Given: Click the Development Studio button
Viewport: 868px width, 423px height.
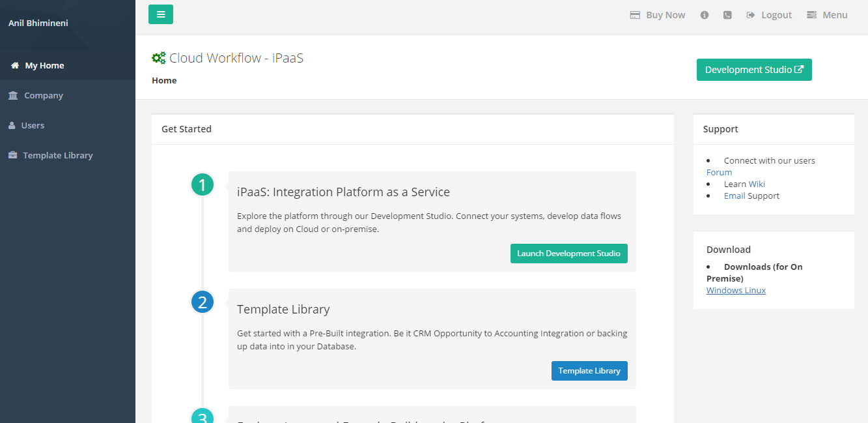Looking at the screenshot, I should pos(753,69).
